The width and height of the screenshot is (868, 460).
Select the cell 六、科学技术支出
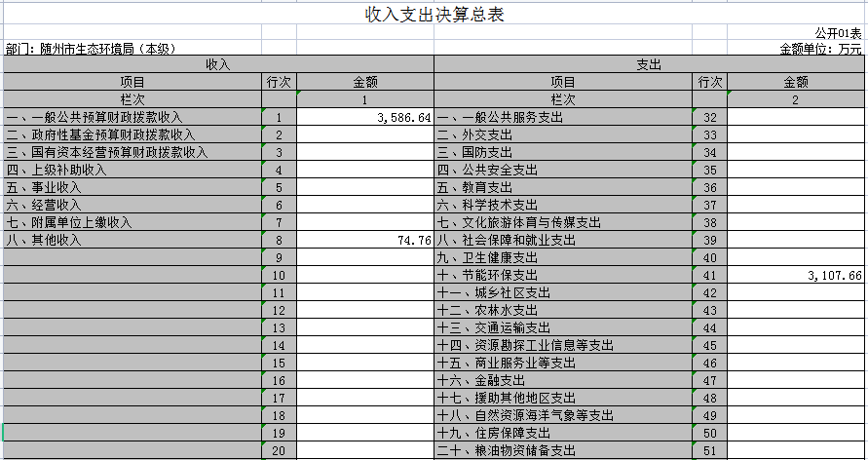click(563, 205)
